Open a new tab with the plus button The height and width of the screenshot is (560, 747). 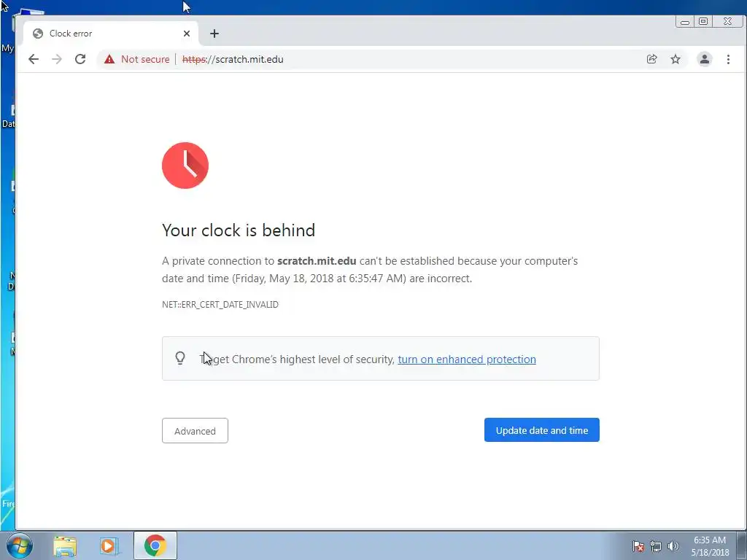[x=214, y=34]
